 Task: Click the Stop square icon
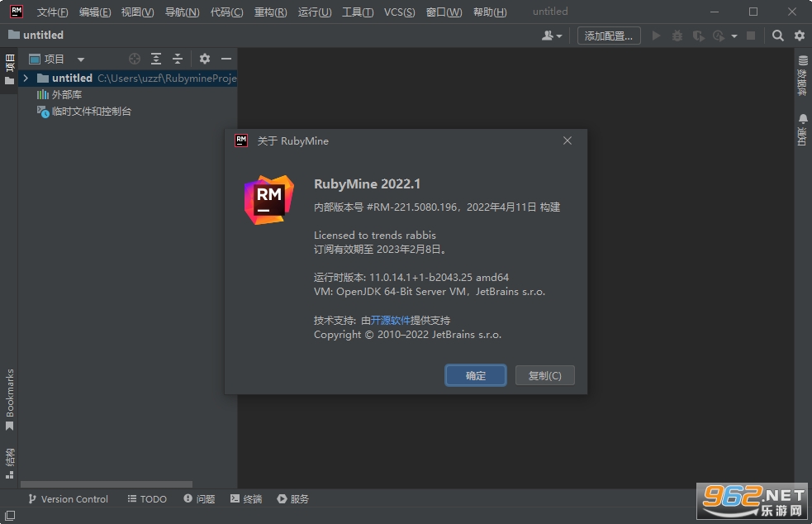(x=750, y=36)
